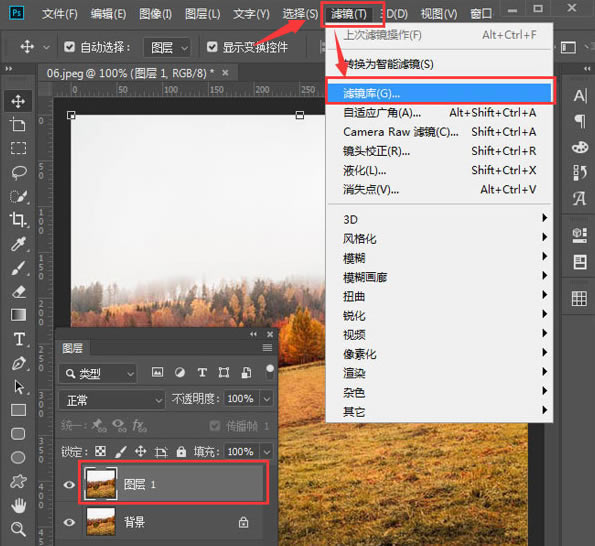The height and width of the screenshot is (546, 595).
Task: Expand the 扭曲 filter submenu
Action: tap(439, 296)
